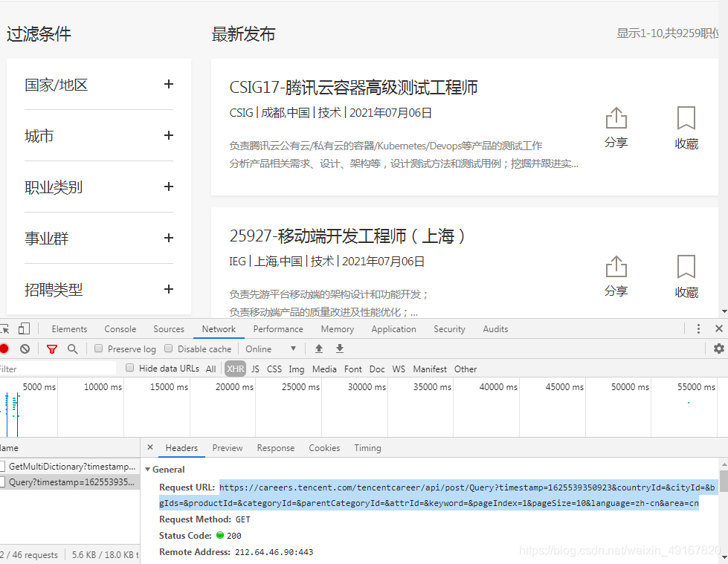Filter requests by WS type
728x564 pixels.
[x=399, y=369]
